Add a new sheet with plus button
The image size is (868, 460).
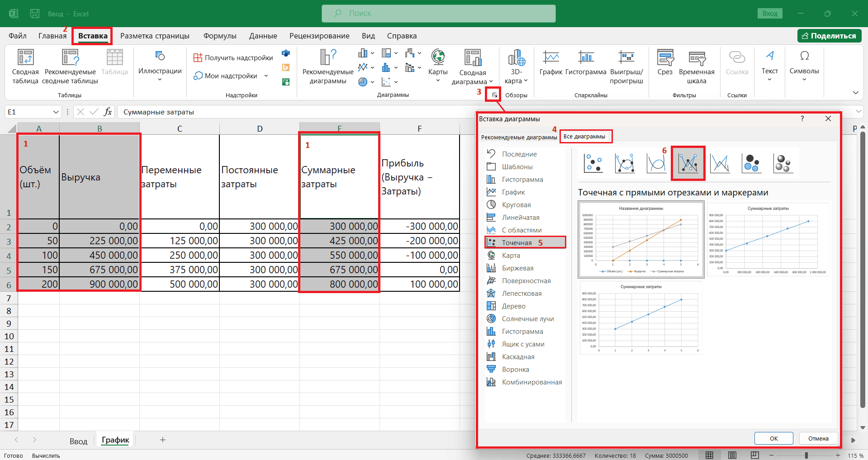pos(163,440)
